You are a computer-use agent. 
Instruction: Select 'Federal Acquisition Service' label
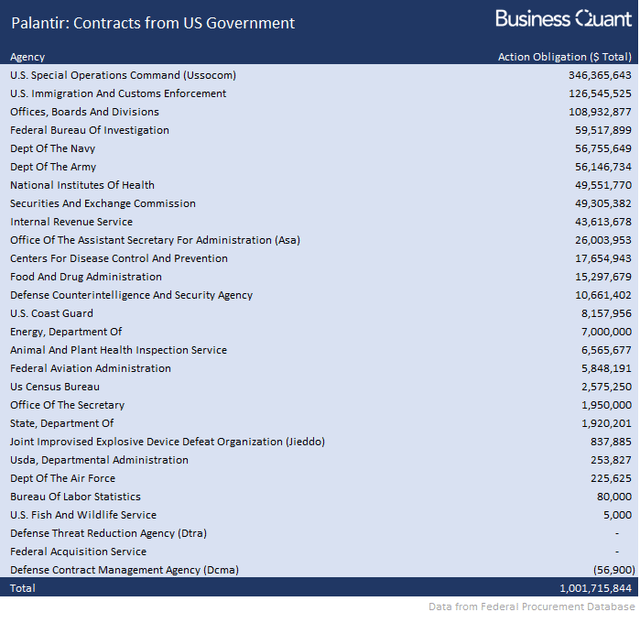[78, 552]
